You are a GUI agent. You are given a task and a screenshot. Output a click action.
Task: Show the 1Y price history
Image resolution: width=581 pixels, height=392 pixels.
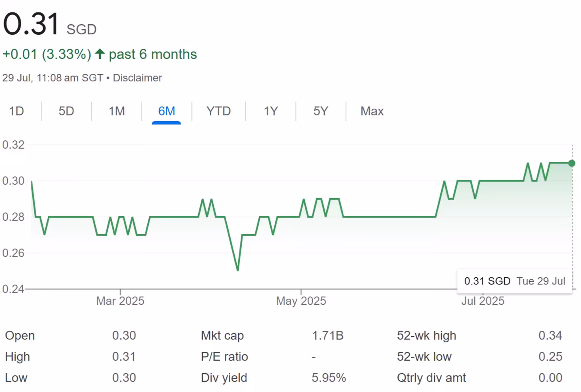[271, 111]
